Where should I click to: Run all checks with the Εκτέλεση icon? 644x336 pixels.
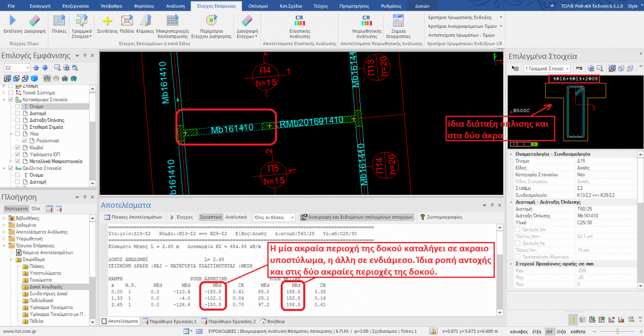point(12,23)
